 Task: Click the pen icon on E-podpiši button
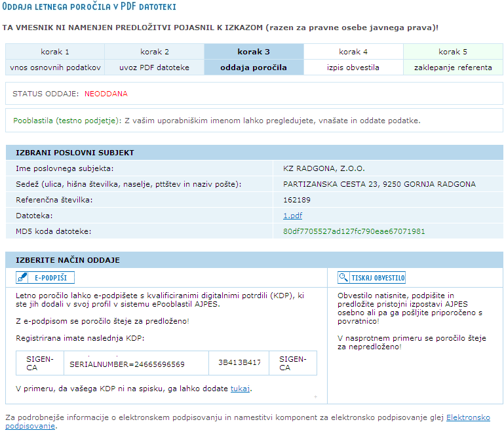point(23,278)
